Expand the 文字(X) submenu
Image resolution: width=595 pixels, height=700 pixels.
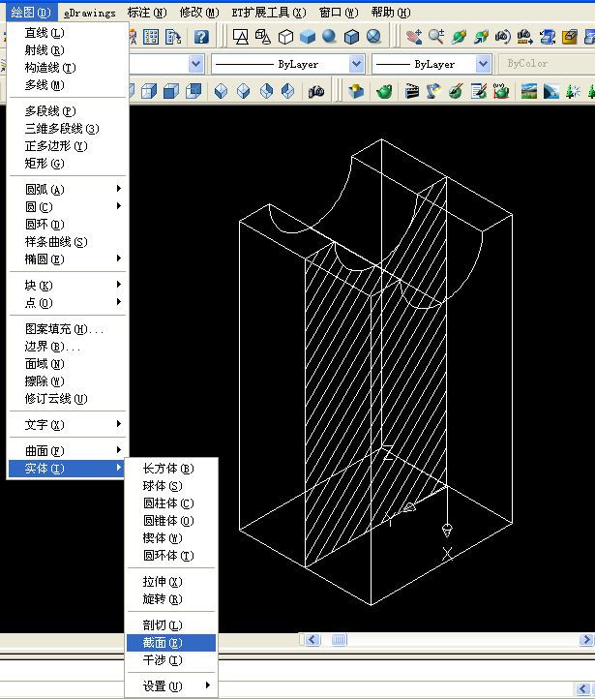pos(68,425)
